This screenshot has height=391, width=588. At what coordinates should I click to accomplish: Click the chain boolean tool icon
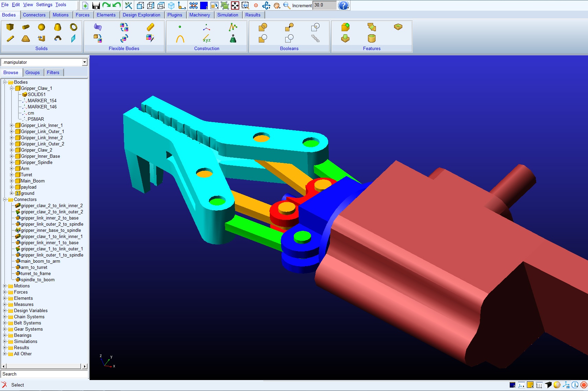(x=315, y=39)
